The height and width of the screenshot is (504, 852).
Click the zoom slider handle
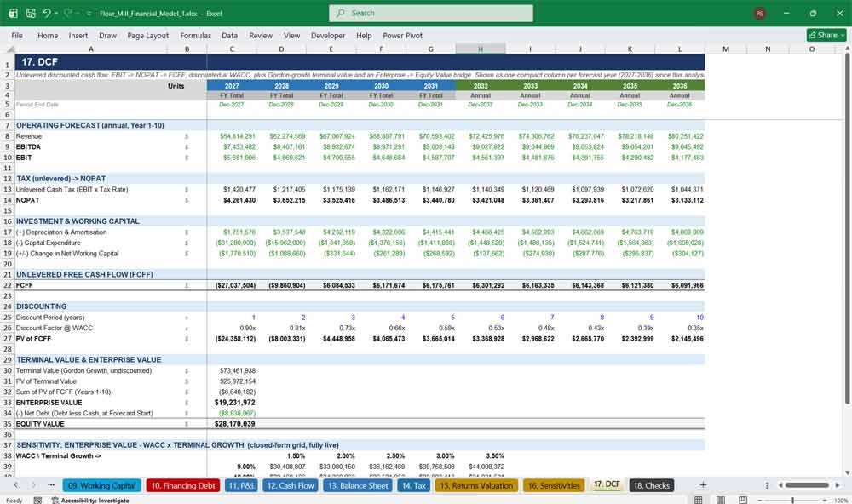point(792,501)
